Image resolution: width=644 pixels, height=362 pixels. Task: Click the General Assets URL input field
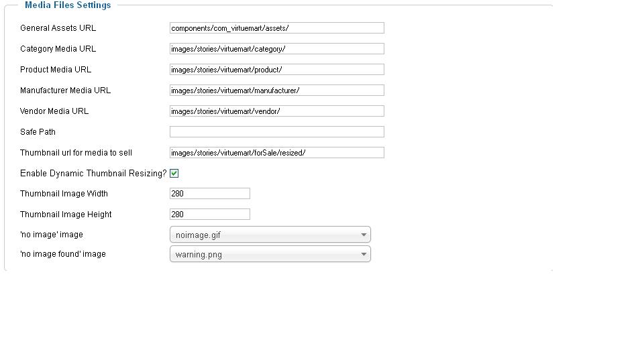tap(276, 28)
